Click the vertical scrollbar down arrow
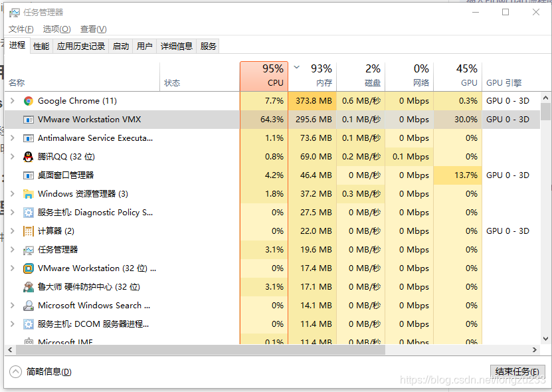552x392 pixels. point(545,339)
